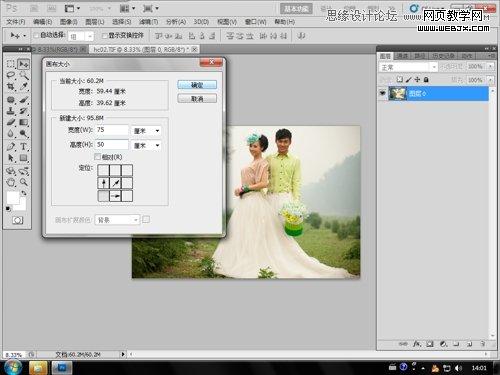Select the Zoom tool in toolbox
Viewport: 500px width, 375px height.
[23, 182]
